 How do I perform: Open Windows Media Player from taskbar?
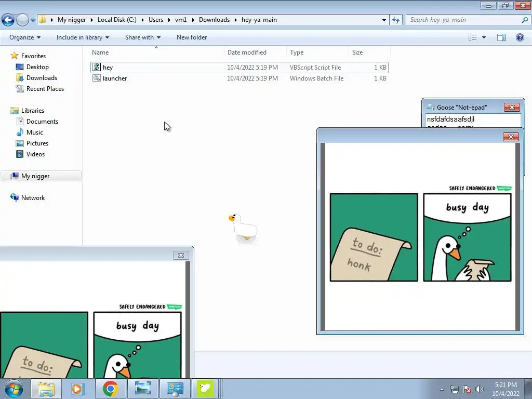78,389
